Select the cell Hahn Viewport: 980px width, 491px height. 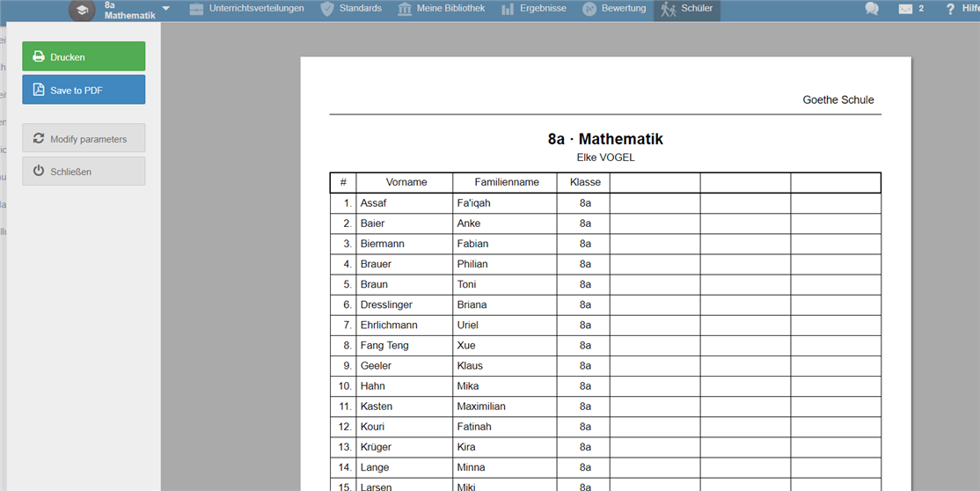[x=405, y=386]
